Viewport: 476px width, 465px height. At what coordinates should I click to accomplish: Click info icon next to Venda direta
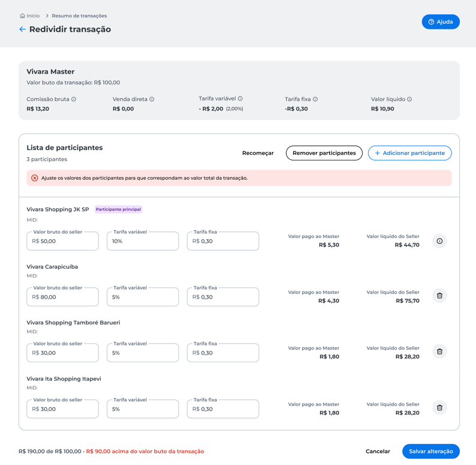click(x=152, y=99)
